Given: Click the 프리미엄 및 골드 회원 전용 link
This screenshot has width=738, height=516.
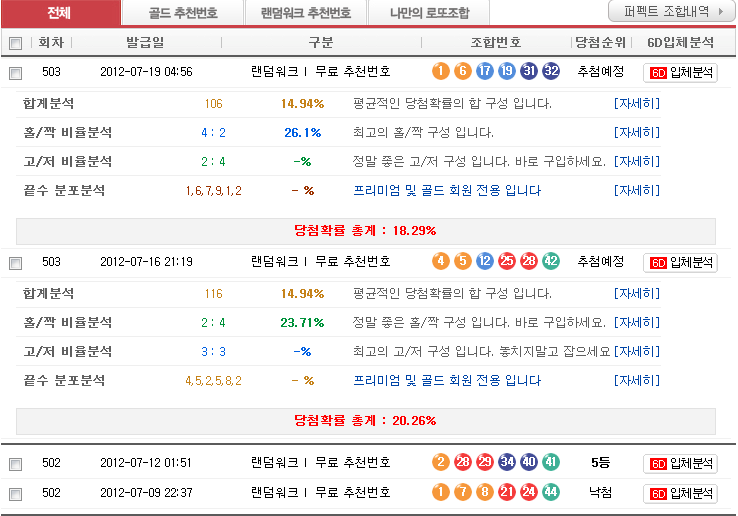Looking at the screenshot, I should (x=447, y=190).
